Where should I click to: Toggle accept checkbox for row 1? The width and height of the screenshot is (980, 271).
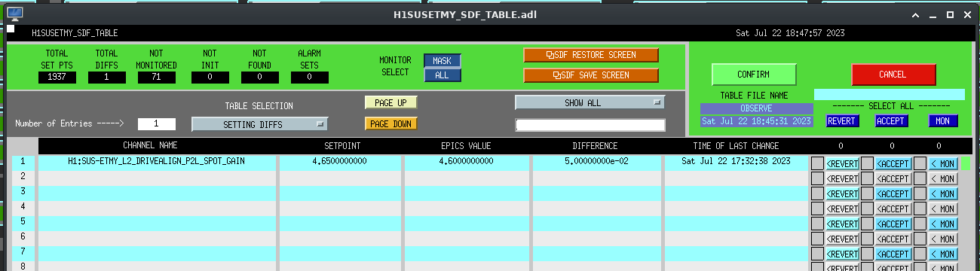point(867,163)
